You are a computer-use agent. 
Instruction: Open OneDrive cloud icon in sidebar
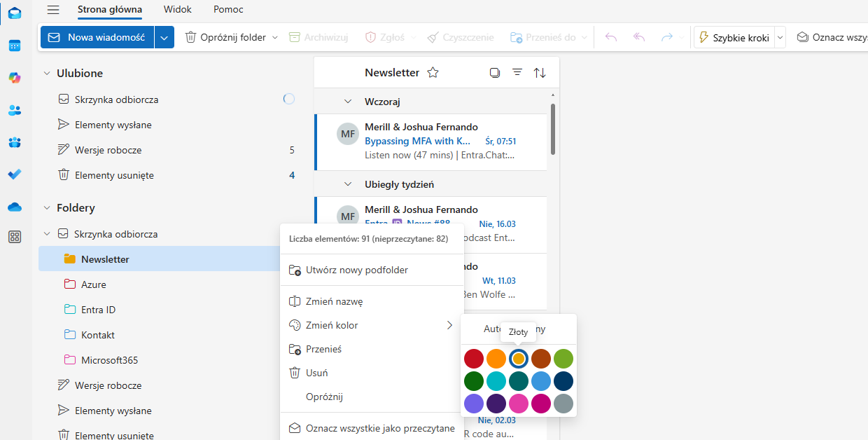15,207
